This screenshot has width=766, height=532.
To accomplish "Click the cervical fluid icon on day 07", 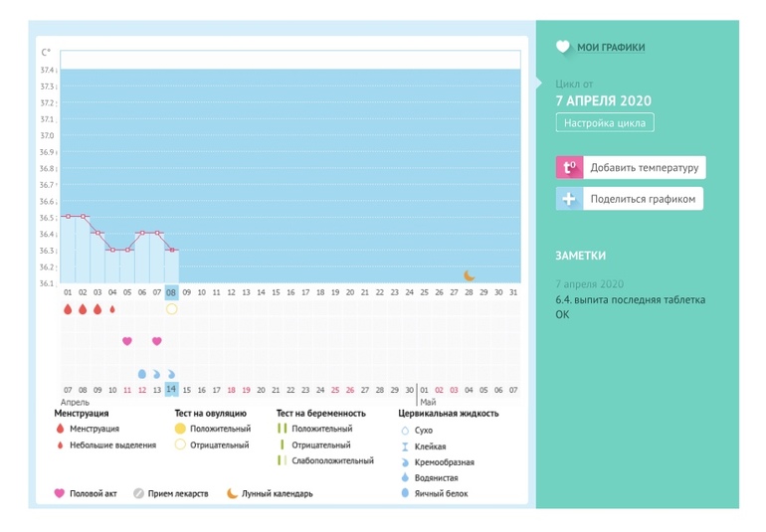I will [157, 373].
